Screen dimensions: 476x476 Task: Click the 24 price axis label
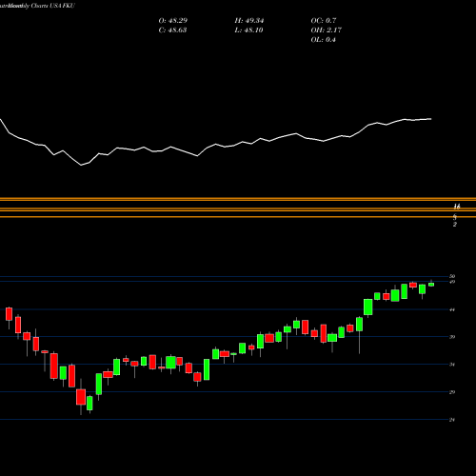coord(452,420)
